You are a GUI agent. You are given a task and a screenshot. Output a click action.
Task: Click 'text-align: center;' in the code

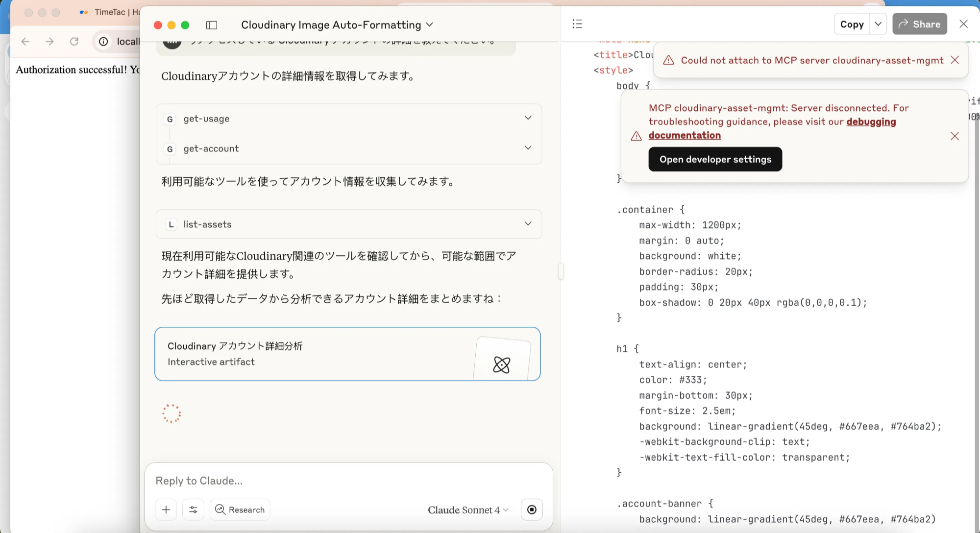[693, 364]
